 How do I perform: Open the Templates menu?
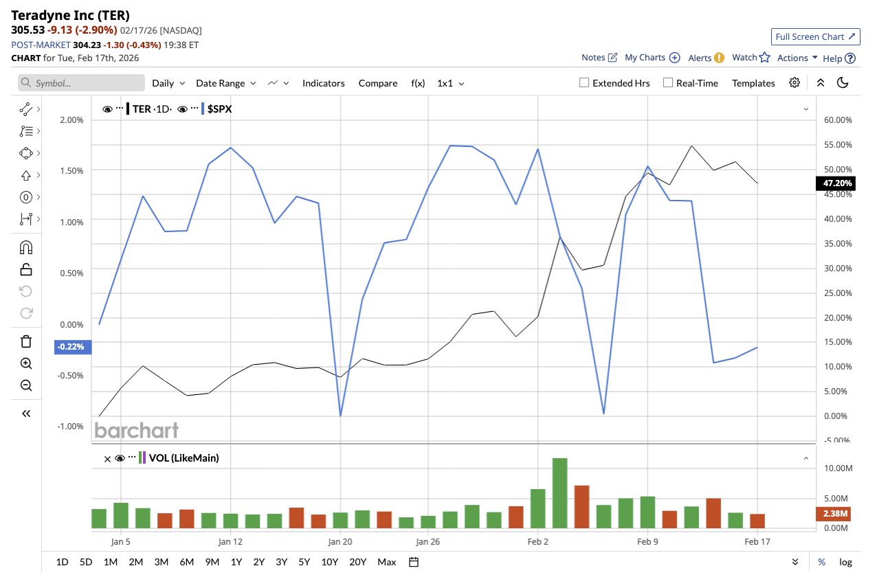click(753, 83)
